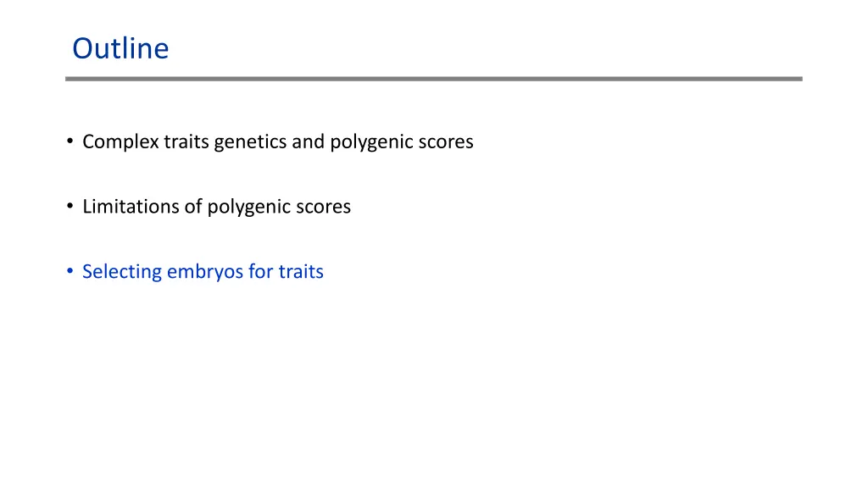Click the word "scores" in the second bullet
Screen dimensions: 868x488
[323, 206]
